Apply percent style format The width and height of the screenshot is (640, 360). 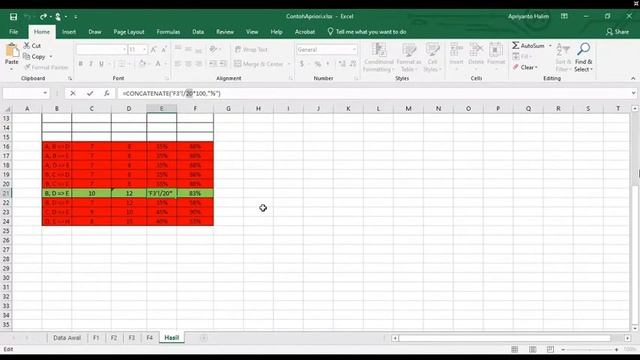(318, 64)
